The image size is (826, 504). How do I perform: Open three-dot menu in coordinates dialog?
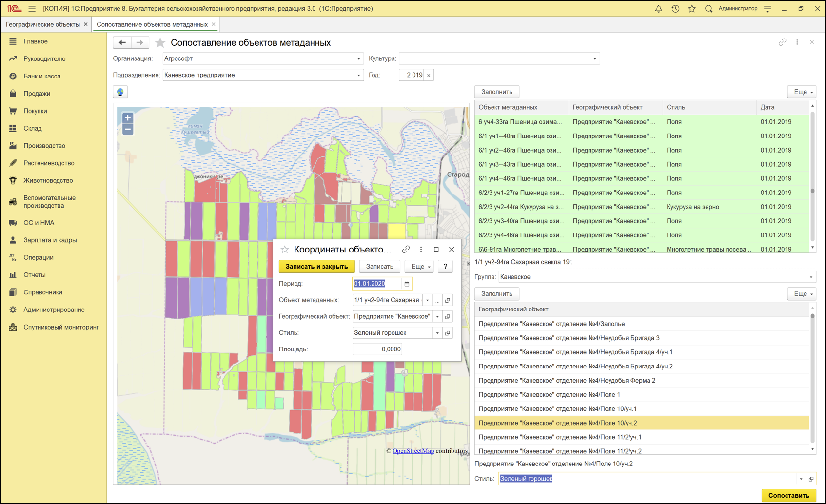pyautogui.click(x=421, y=250)
